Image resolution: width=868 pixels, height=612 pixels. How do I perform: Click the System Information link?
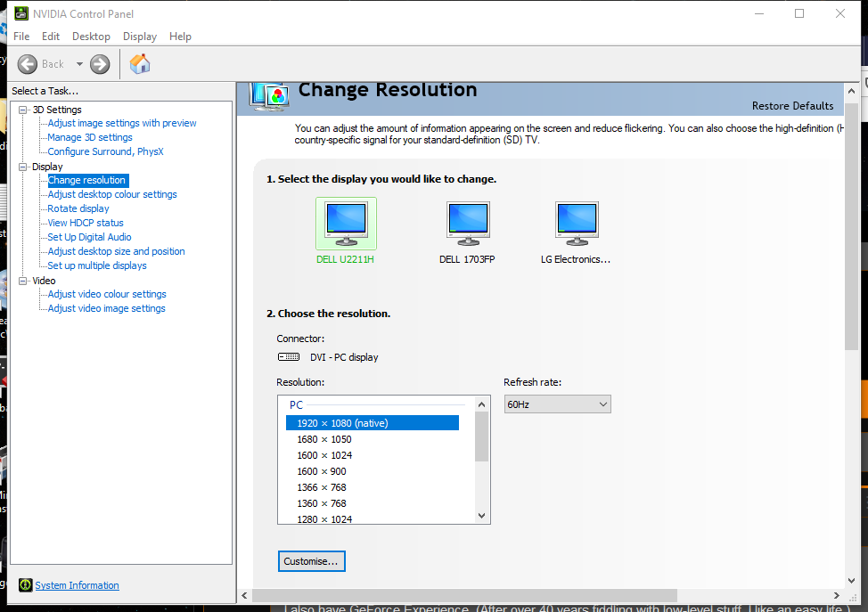tap(77, 585)
